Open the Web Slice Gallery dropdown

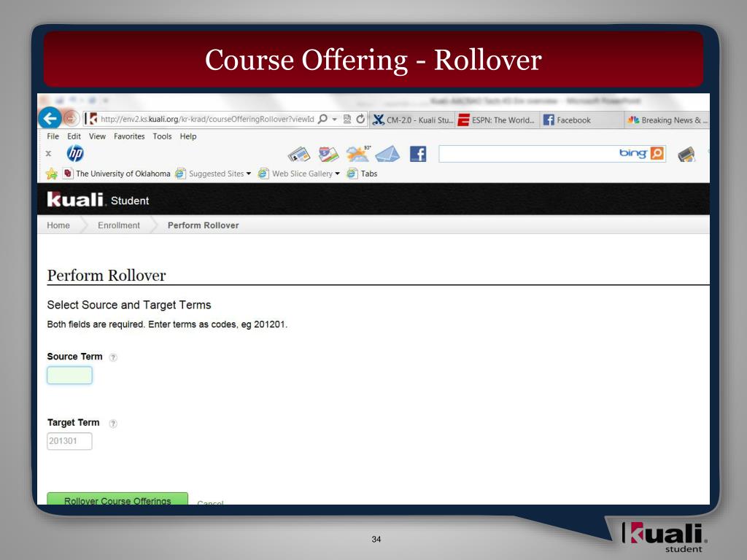298,174
